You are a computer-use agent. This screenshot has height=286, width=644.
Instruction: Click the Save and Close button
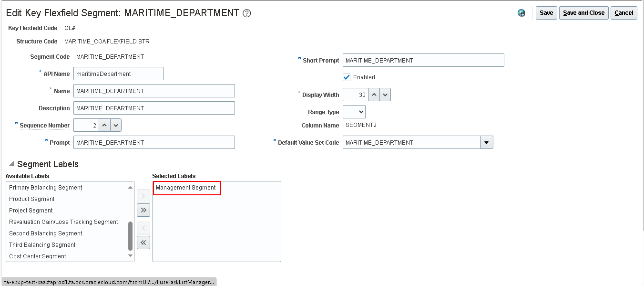[x=583, y=13]
